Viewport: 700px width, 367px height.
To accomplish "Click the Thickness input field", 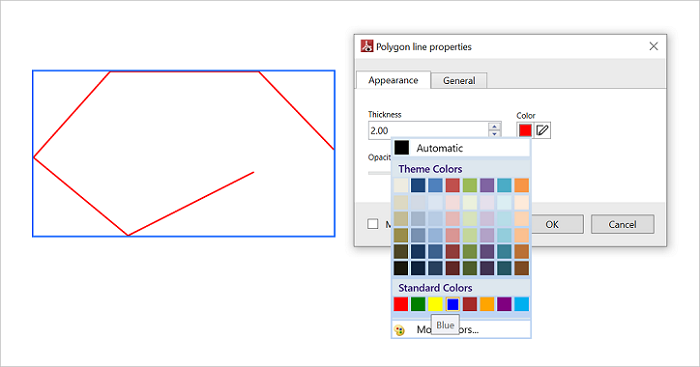I will coord(428,130).
